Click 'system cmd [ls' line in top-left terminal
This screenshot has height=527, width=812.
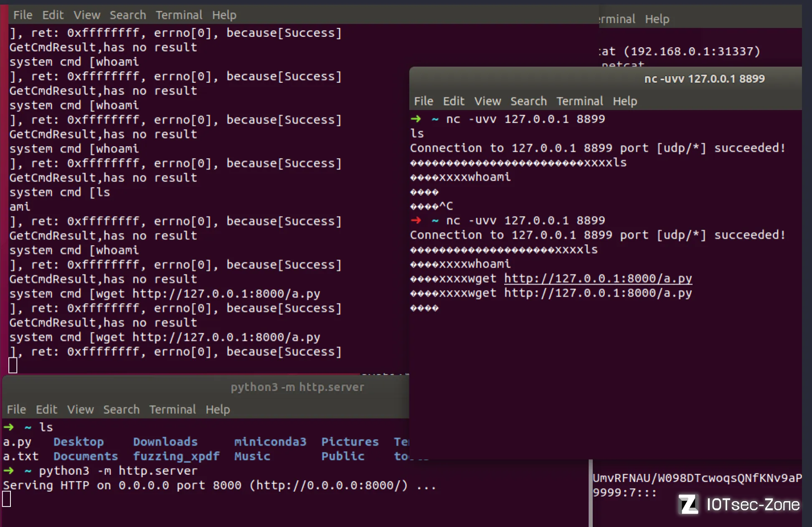pyautogui.click(x=60, y=193)
